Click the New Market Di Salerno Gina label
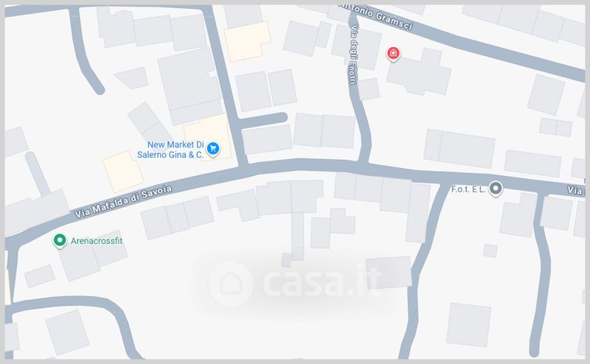 coord(170,150)
